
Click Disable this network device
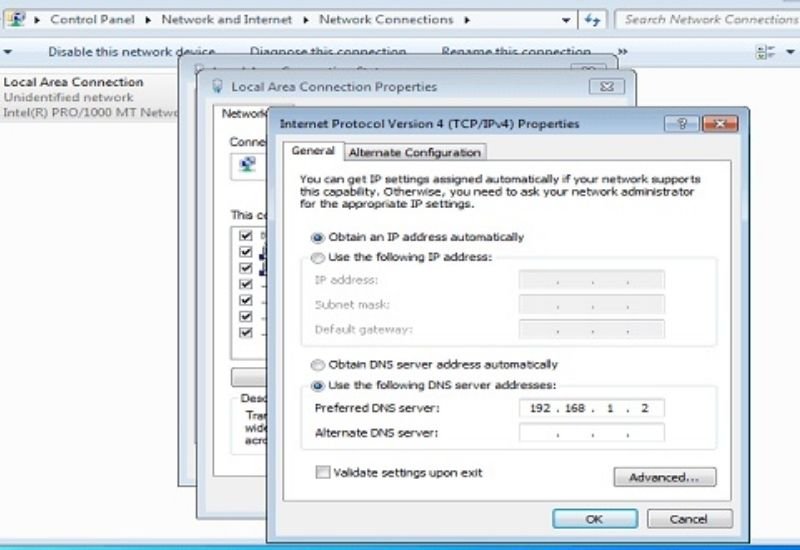[x=132, y=52]
